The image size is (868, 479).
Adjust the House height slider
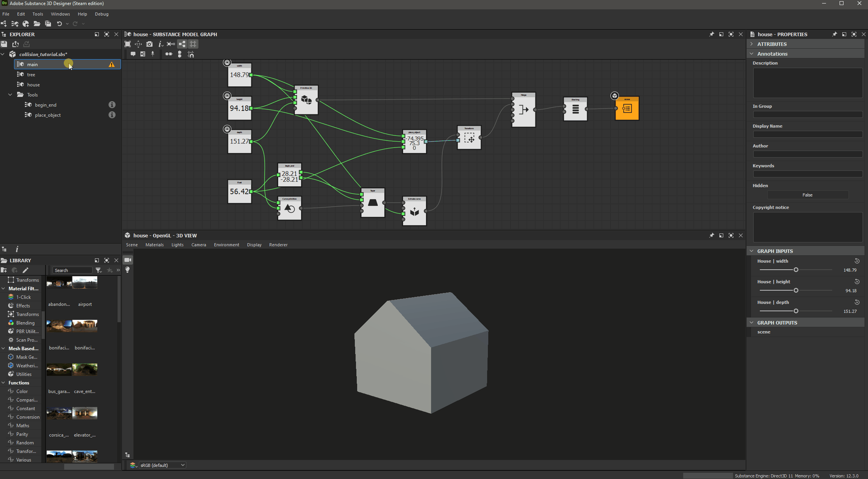(x=796, y=290)
